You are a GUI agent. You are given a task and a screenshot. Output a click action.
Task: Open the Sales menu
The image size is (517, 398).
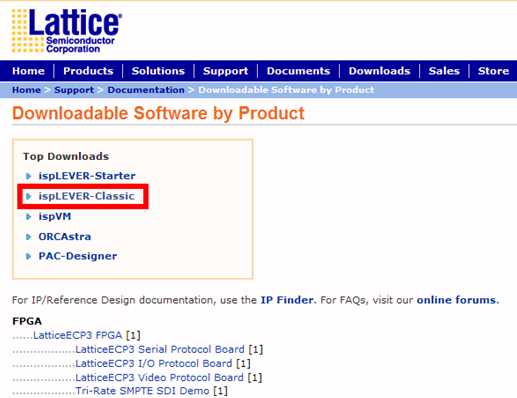tap(444, 71)
